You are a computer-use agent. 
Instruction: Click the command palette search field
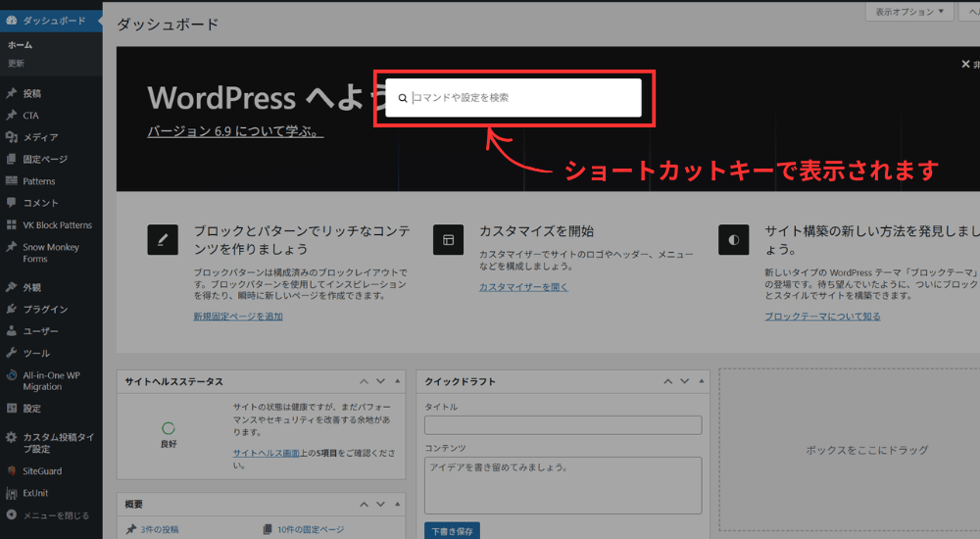pyautogui.click(x=519, y=98)
